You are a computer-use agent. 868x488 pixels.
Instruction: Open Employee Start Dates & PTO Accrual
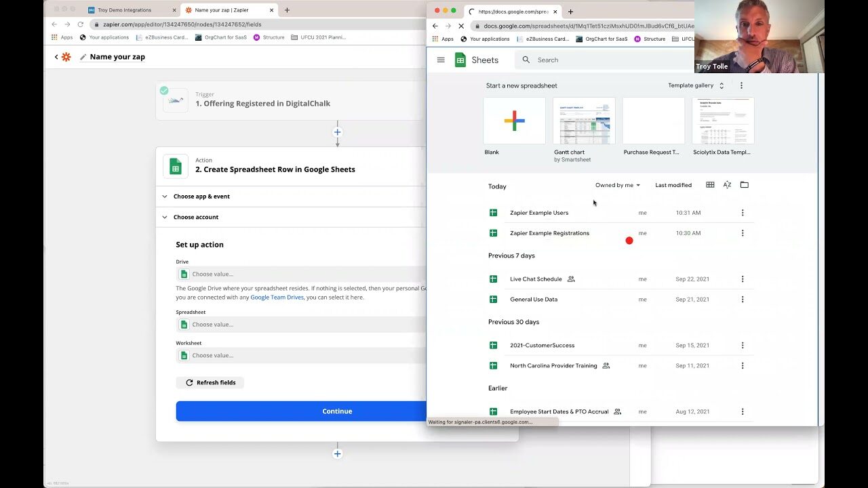[559, 411]
